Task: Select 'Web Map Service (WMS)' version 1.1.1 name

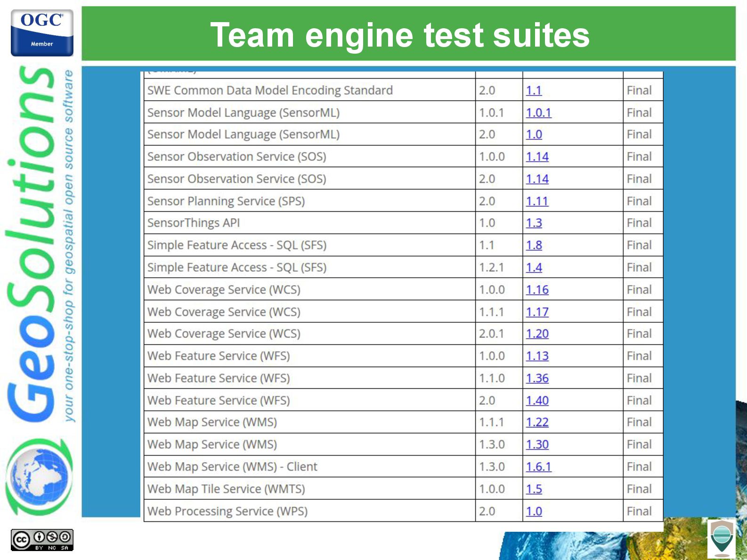Action: click(x=212, y=422)
